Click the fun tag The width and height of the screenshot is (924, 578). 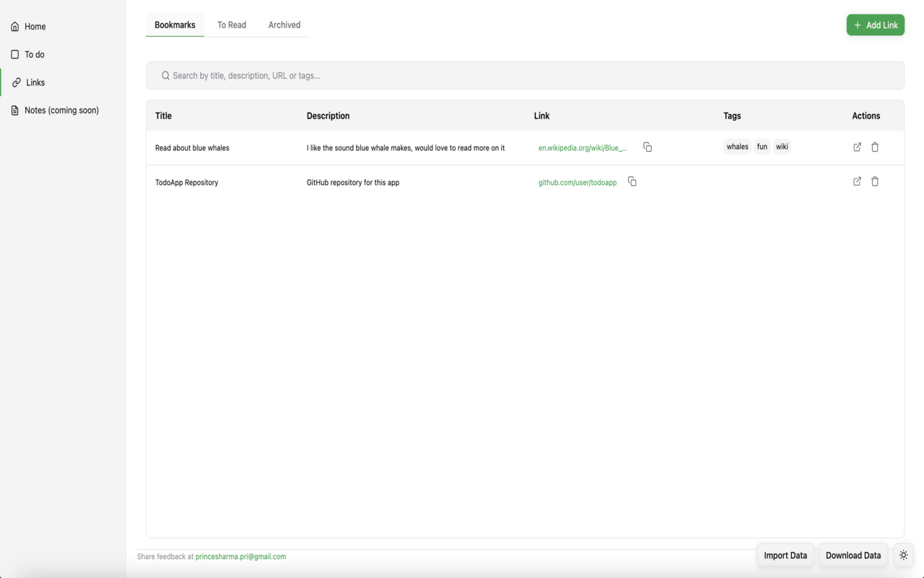pos(762,147)
